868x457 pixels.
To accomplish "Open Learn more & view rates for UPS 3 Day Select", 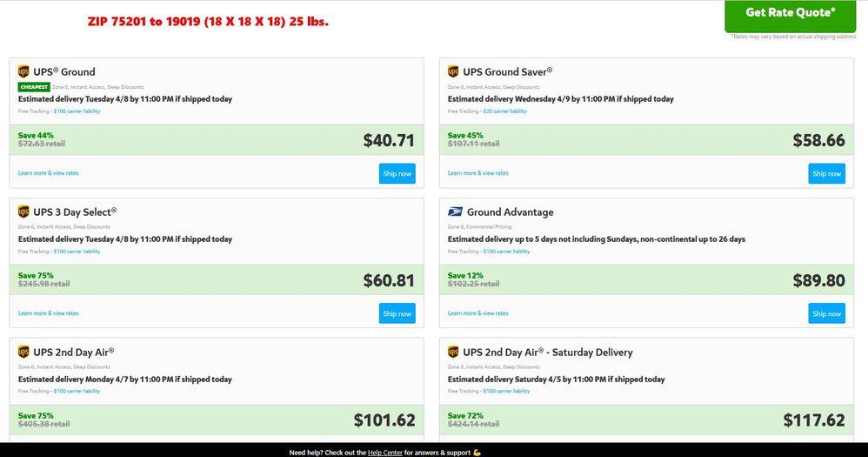I will tap(48, 313).
